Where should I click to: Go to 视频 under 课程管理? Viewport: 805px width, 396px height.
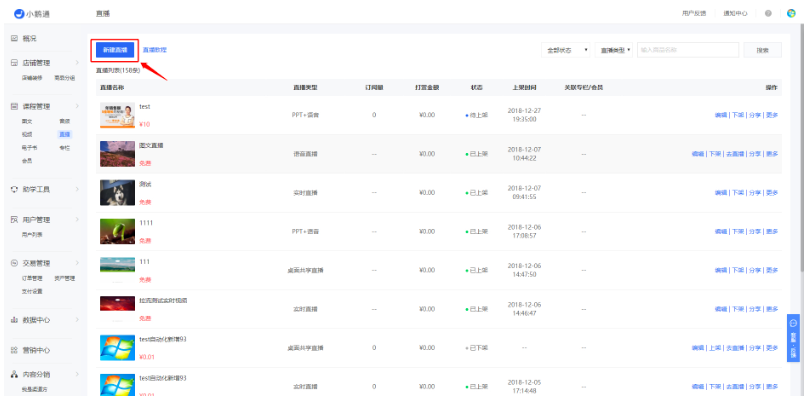(27, 135)
